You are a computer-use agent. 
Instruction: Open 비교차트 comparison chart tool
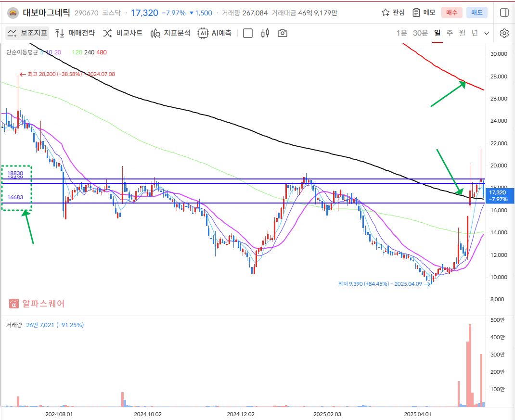pyautogui.click(x=123, y=33)
